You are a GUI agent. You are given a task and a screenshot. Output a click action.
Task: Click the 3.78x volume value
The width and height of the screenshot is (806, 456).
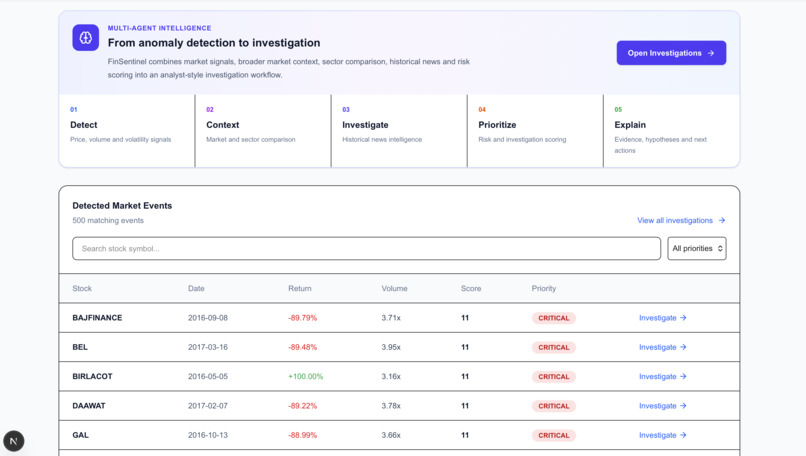(x=391, y=406)
